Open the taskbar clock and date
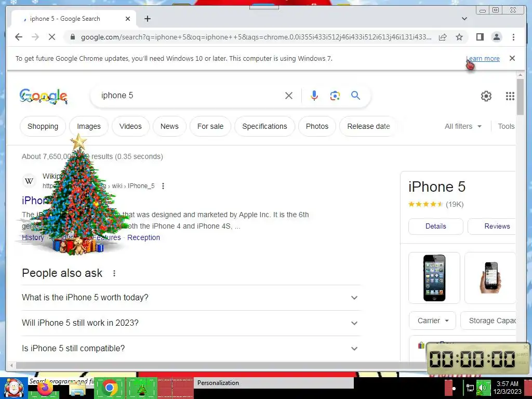The image size is (532, 399). click(507, 388)
